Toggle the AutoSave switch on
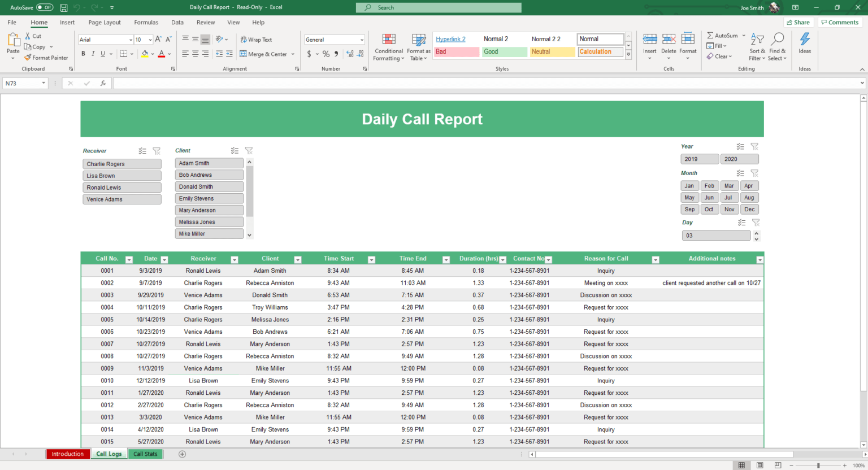 pos(46,7)
